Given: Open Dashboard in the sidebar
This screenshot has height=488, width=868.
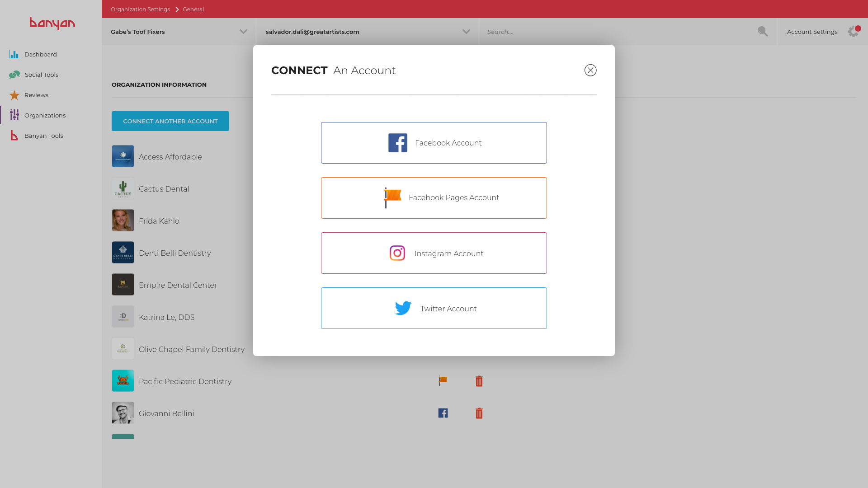Looking at the screenshot, I should tap(40, 55).
